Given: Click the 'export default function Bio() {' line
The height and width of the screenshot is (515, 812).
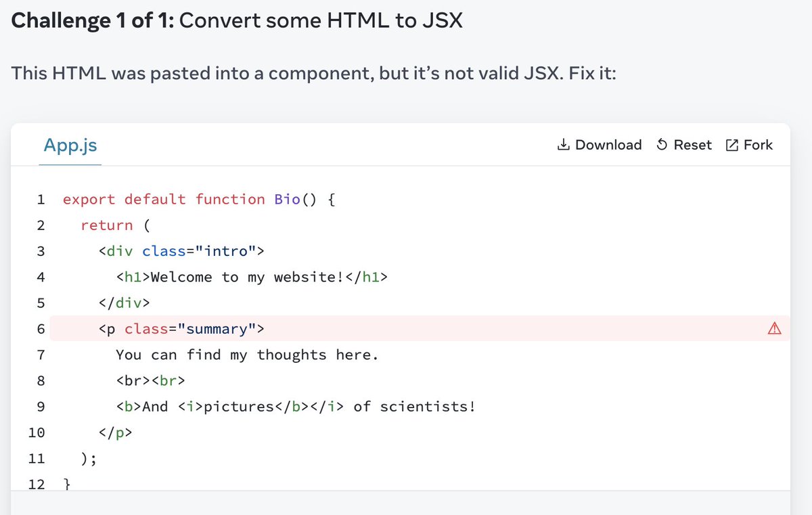Looking at the screenshot, I should point(199,199).
